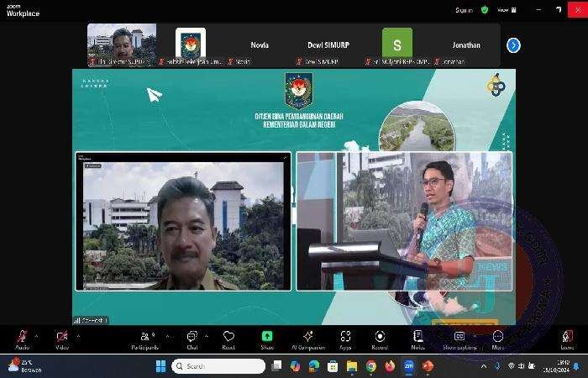Start recording with Record button
The width and height of the screenshot is (588, 378).
[x=380, y=338]
